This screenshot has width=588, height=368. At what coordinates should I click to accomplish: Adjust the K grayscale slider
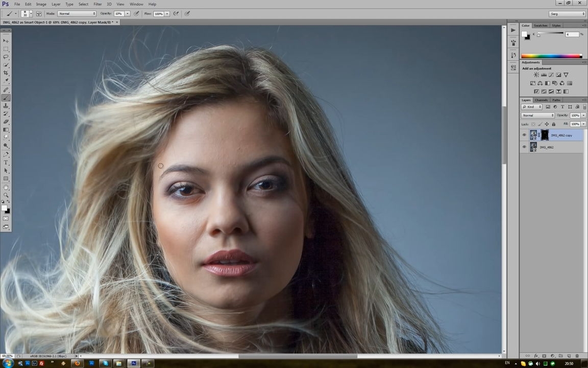click(539, 35)
